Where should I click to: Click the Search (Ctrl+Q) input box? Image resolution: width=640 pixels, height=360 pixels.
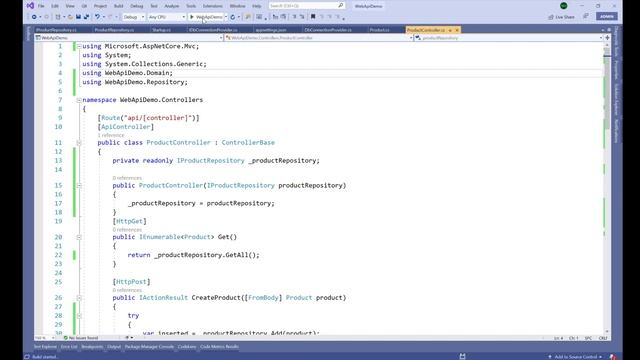click(x=307, y=6)
